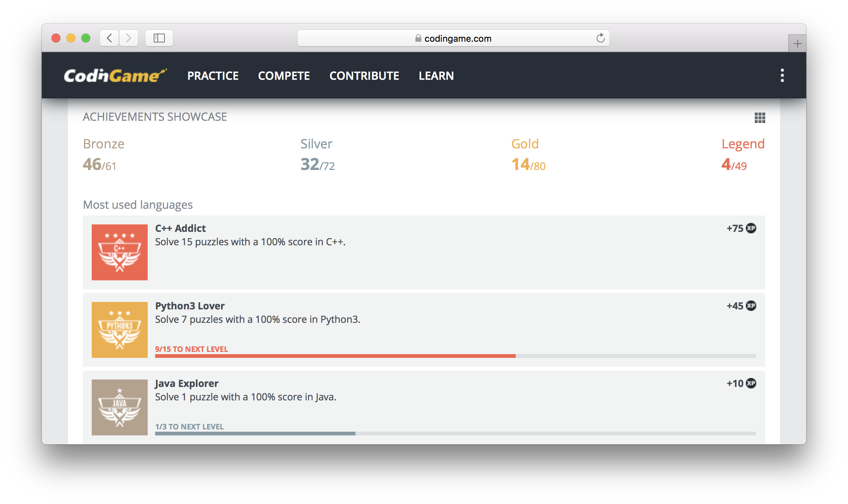Image resolution: width=848 pixels, height=504 pixels.
Task: Click the XP icon beside +45
Action: [x=751, y=306]
